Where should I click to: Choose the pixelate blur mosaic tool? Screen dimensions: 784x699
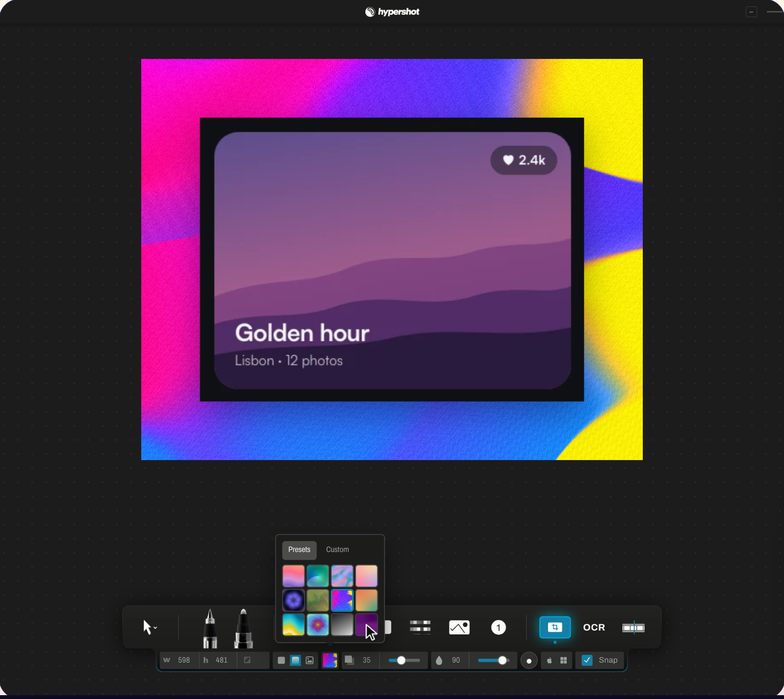click(420, 627)
